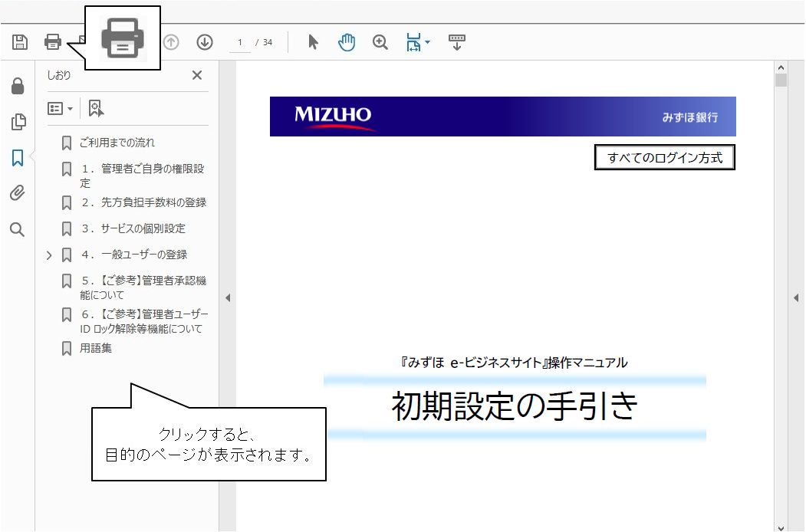Click the vertical scrollbar up arrow
Screen dimensions: 806x532
click(781, 67)
